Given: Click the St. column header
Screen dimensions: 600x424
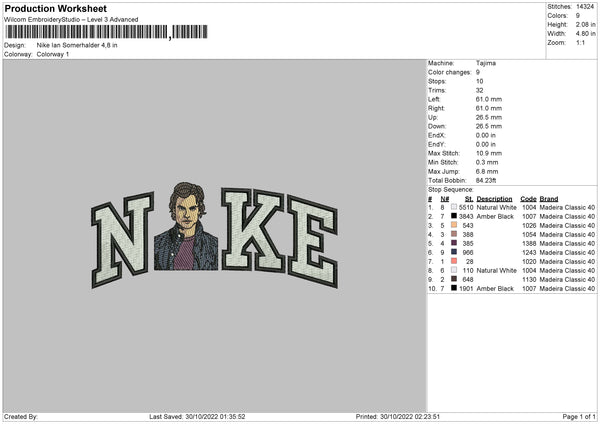Looking at the screenshot, I should [x=469, y=199].
